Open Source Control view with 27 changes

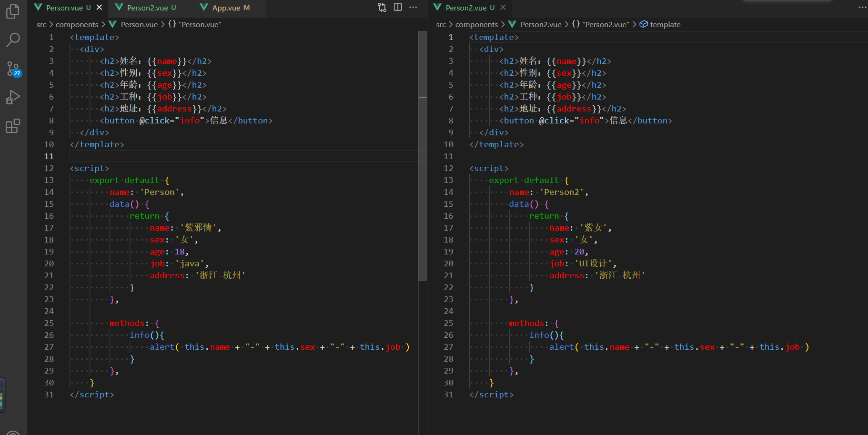coord(13,69)
